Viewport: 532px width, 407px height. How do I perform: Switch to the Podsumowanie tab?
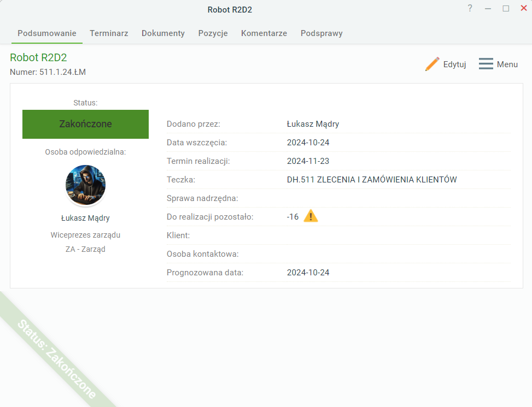(47, 33)
